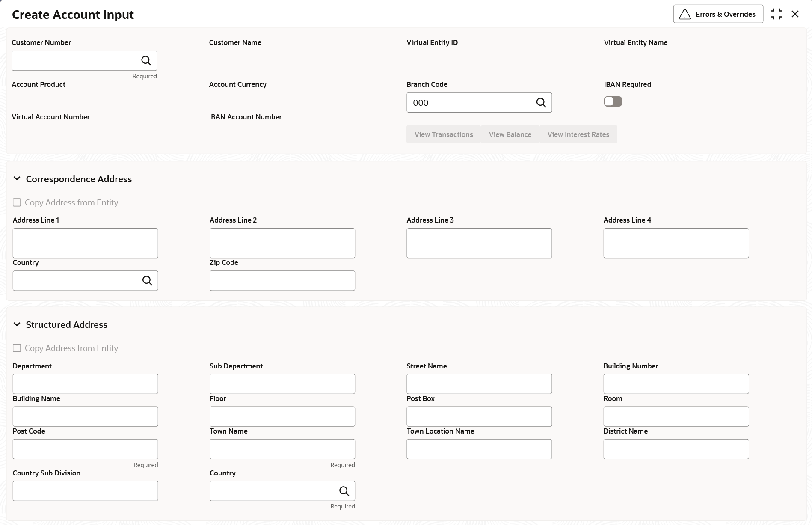Click the required Town Name field
The width and height of the screenshot is (812, 526).
pyautogui.click(x=282, y=449)
